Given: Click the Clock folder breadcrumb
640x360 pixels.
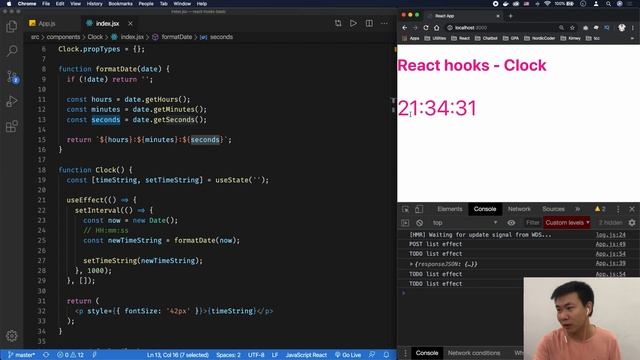Looking at the screenshot, I should click(x=95, y=37).
